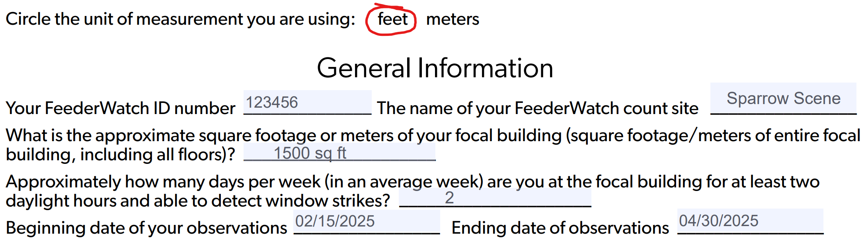Click "Circle the unit of measurement" instruction text
Image resolution: width=868 pixels, height=252 pixels.
tap(180, 19)
